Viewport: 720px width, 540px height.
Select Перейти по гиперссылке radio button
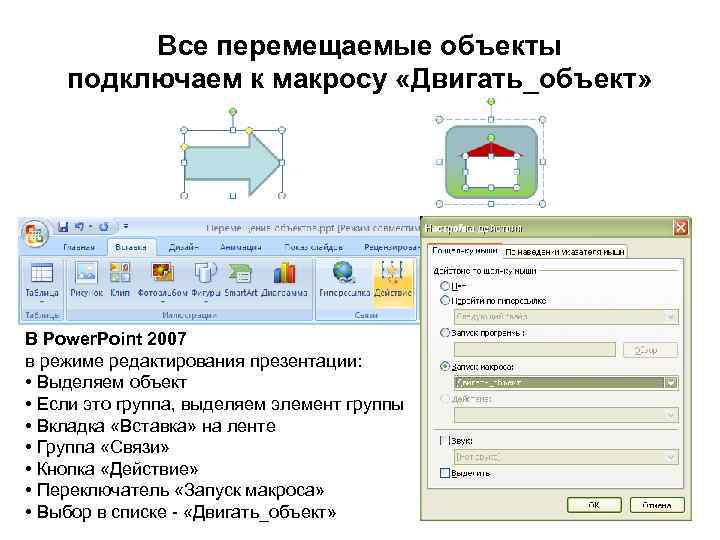pyautogui.click(x=444, y=301)
